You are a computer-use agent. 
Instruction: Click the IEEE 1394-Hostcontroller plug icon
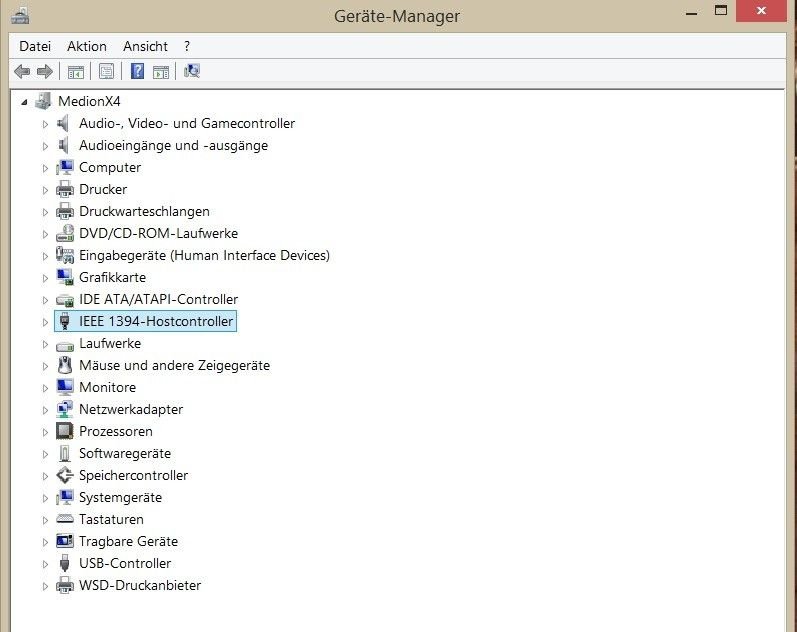click(65, 321)
